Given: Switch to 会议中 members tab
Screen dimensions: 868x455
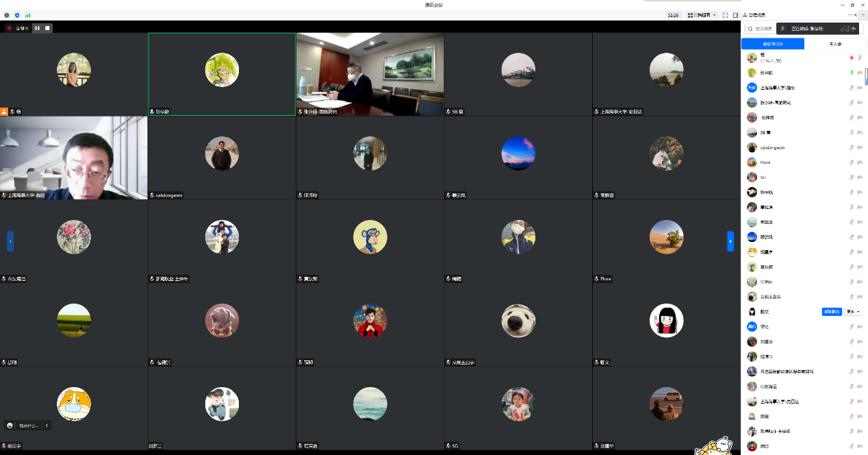Looking at the screenshot, I should click(772, 44).
